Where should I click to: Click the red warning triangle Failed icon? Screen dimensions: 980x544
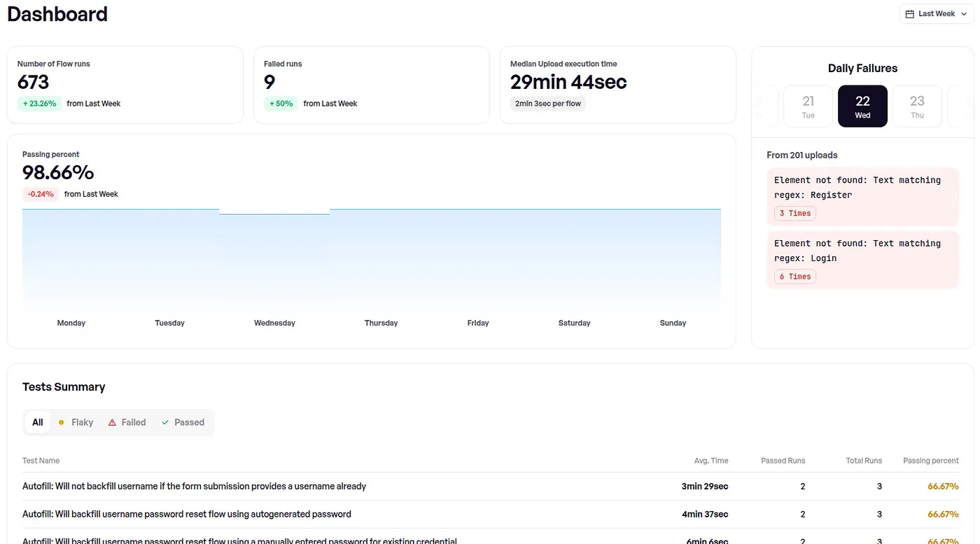coord(112,422)
